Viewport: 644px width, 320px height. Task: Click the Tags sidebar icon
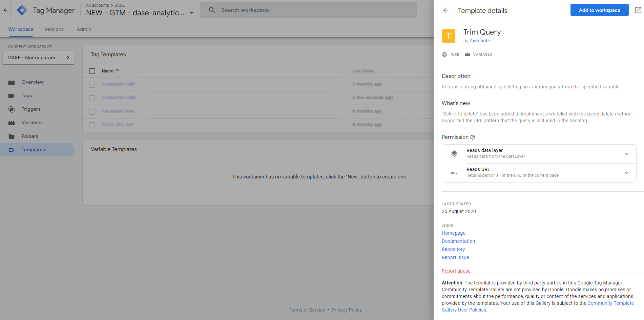(12, 96)
